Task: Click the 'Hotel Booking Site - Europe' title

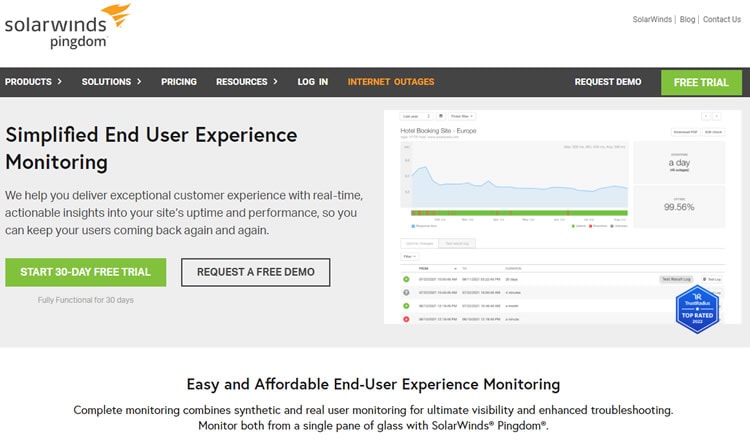Action: tap(438, 131)
